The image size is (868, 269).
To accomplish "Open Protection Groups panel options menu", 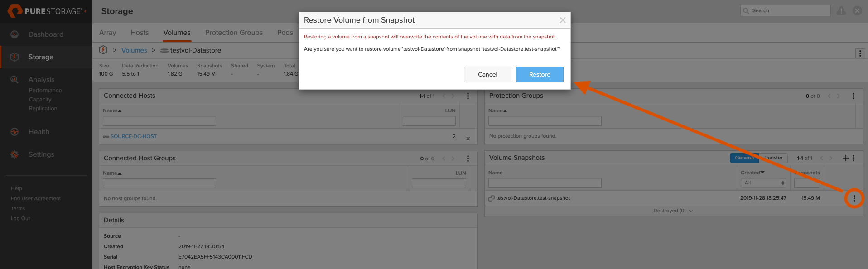I will [854, 96].
